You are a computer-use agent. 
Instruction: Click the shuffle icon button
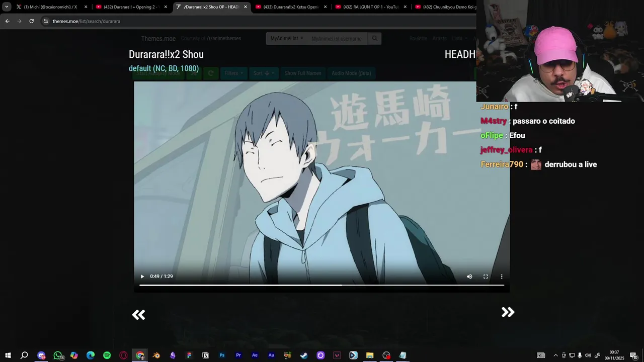194,73
